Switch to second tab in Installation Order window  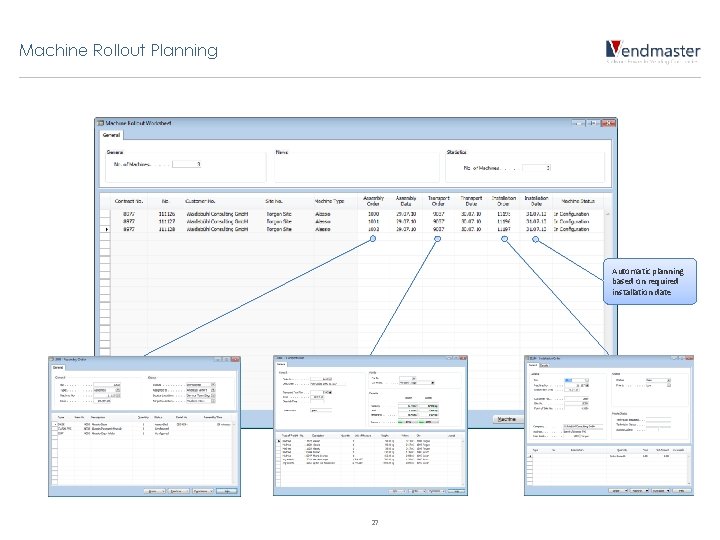pos(544,365)
